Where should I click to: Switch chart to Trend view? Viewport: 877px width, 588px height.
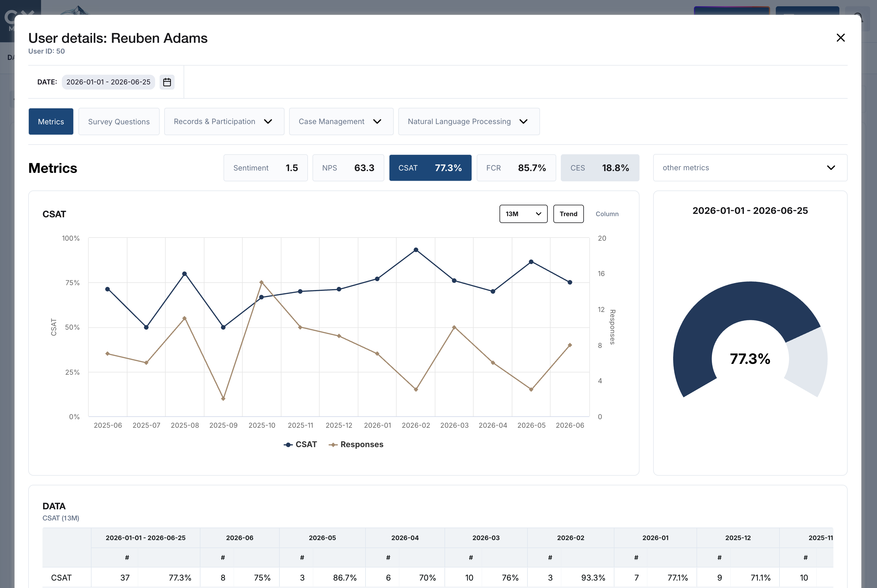(569, 214)
